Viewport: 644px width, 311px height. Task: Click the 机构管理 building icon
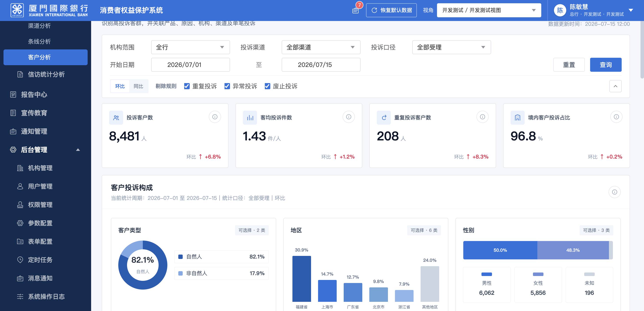tap(20, 168)
